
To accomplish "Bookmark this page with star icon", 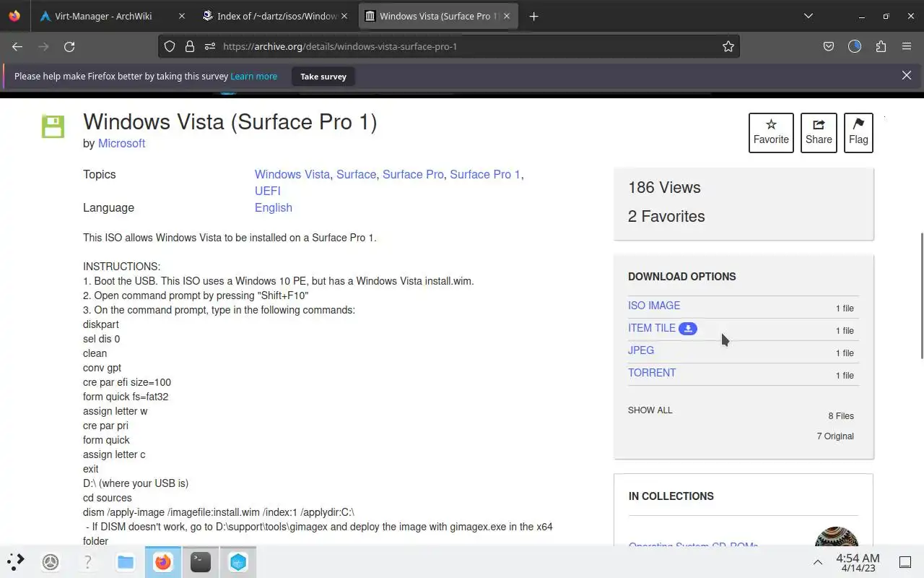I will [728, 46].
